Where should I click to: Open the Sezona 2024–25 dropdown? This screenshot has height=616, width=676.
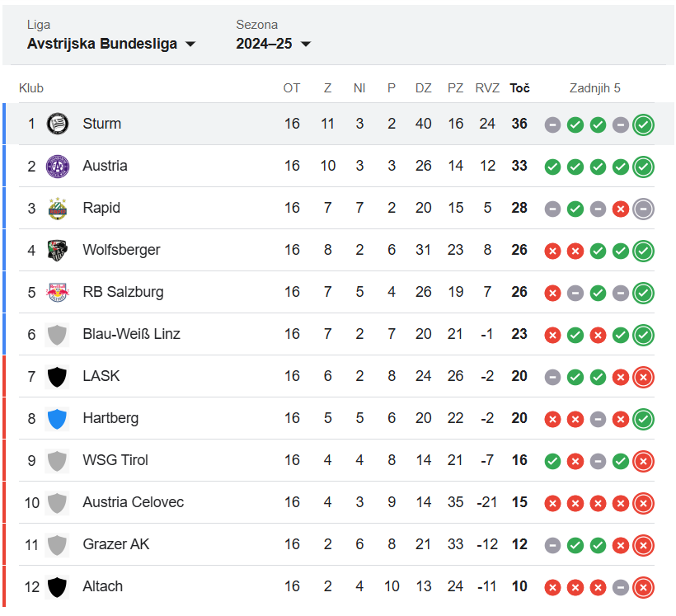tap(274, 44)
